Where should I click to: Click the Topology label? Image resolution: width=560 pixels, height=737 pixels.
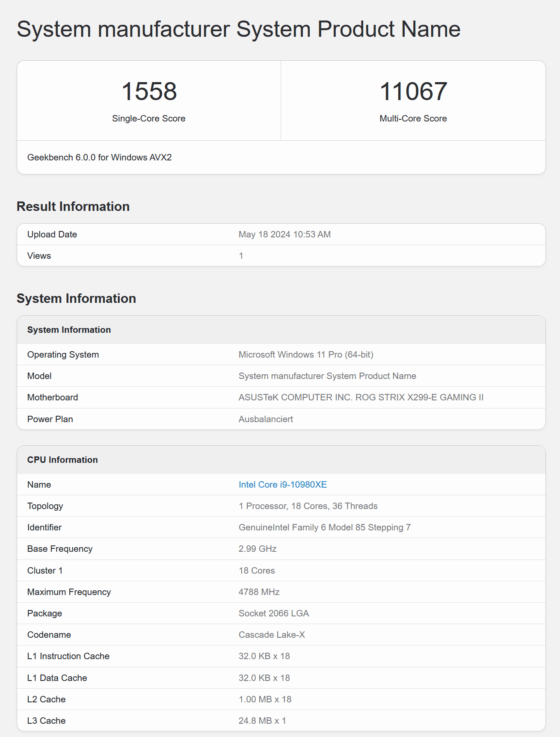[45, 506]
